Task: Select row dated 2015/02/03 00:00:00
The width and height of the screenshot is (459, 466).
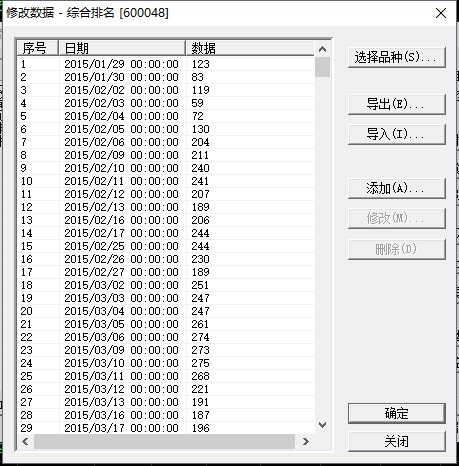Action: tap(166, 103)
